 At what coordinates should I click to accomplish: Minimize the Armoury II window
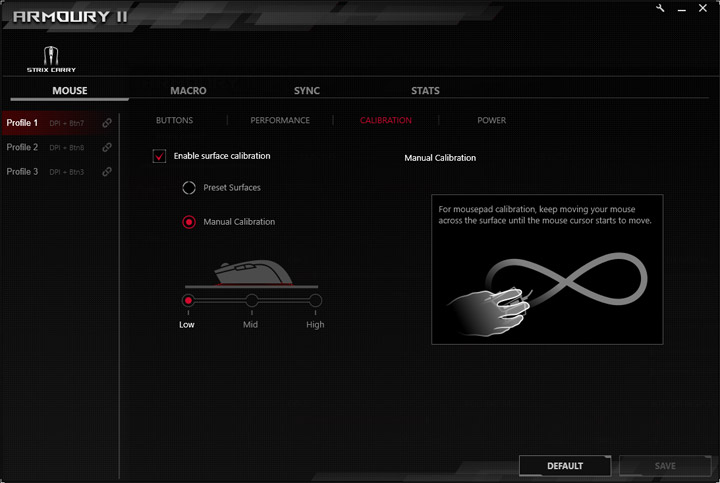tap(682, 9)
